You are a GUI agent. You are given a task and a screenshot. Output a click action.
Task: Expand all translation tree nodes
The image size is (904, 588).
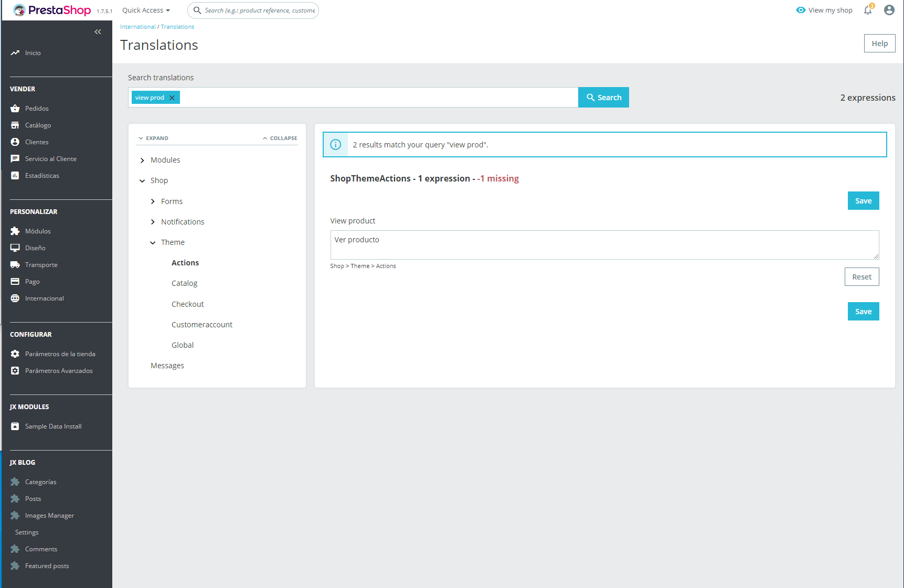pyautogui.click(x=153, y=138)
